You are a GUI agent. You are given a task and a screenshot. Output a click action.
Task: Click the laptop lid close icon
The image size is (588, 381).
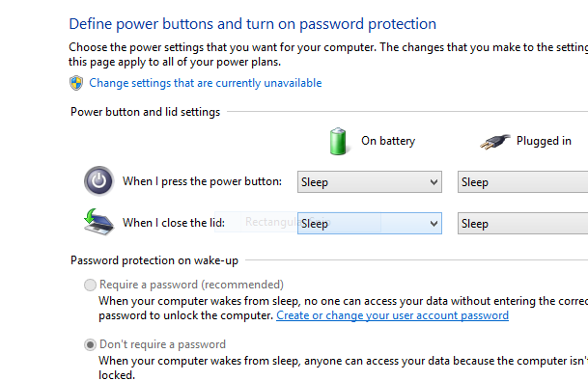coord(98,222)
